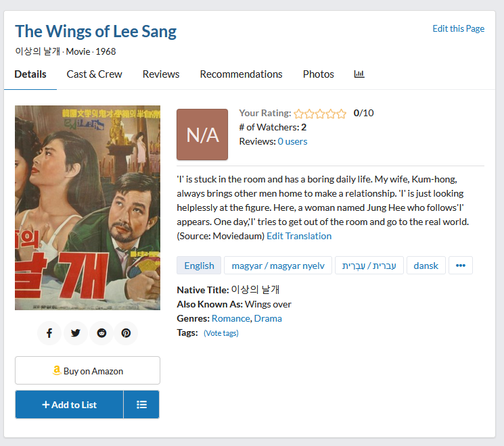Click the N/A score box

[202, 134]
